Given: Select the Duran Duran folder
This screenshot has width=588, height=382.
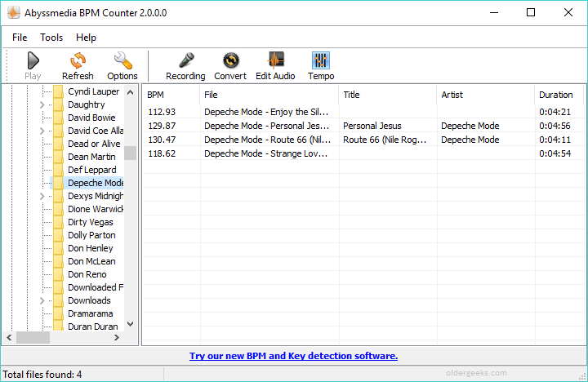Looking at the screenshot, I should 92,326.
